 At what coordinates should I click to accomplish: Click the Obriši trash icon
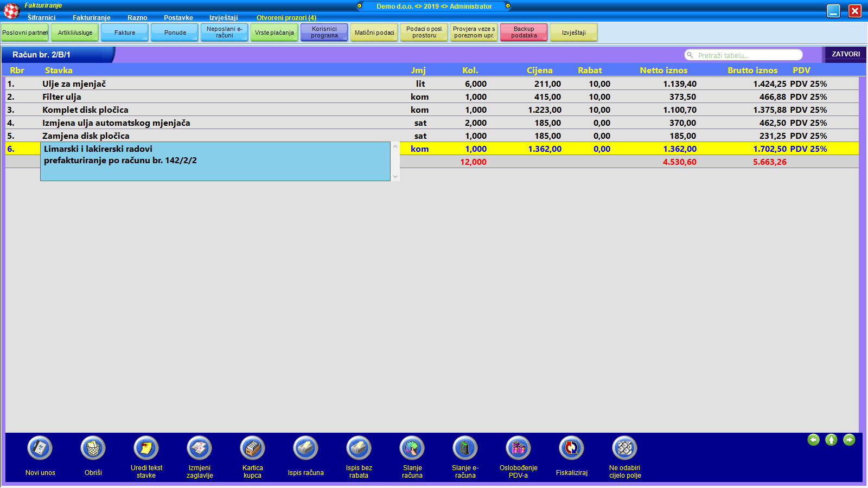tap(93, 448)
